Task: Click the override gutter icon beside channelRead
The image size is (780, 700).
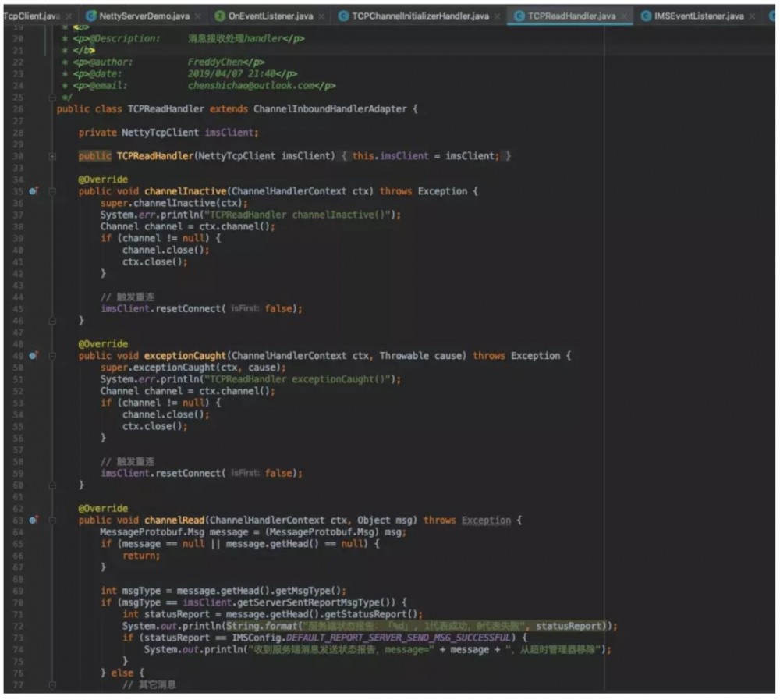Action: click(34, 520)
